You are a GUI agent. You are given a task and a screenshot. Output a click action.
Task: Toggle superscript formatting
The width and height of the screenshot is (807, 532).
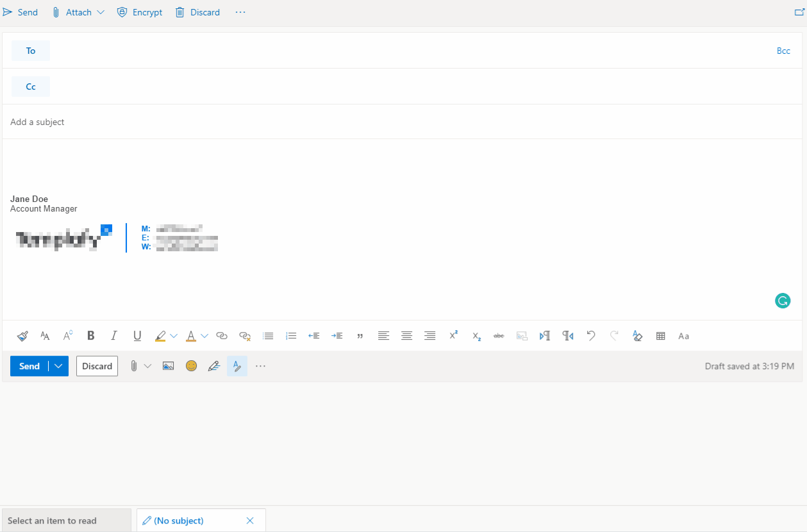click(x=453, y=335)
